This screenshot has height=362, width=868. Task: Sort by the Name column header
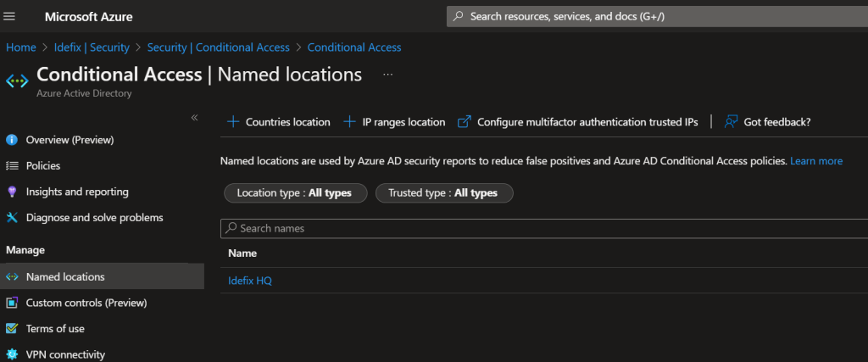coord(242,253)
